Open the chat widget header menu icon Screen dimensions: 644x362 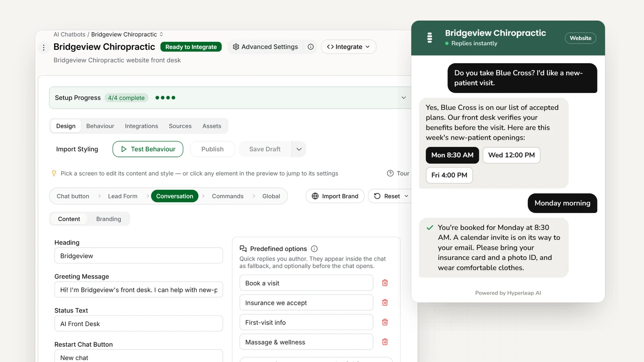[x=429, y=38]
